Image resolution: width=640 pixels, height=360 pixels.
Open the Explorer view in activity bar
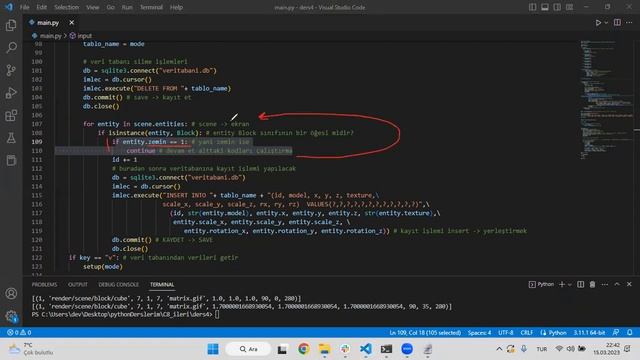(11, 25)
